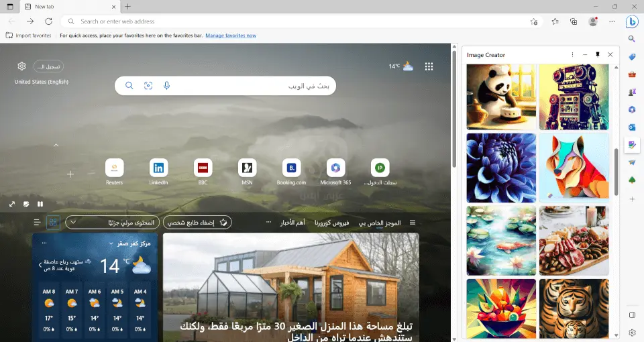Image resolution: width=644 pixels, height=342 pixels.
Task: Open the apps grid launcher
Action: pos(429,66)
